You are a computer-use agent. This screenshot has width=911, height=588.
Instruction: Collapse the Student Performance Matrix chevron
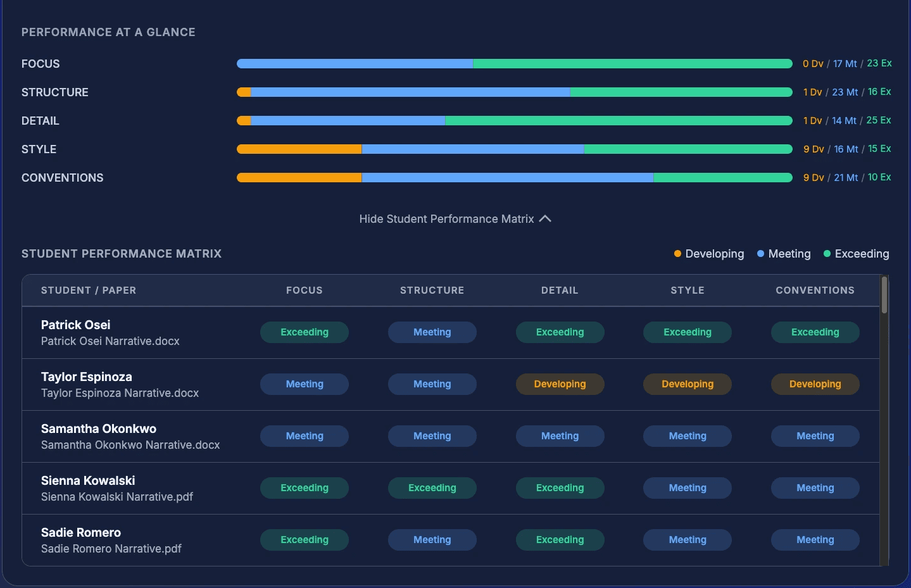tap(544, 218)
